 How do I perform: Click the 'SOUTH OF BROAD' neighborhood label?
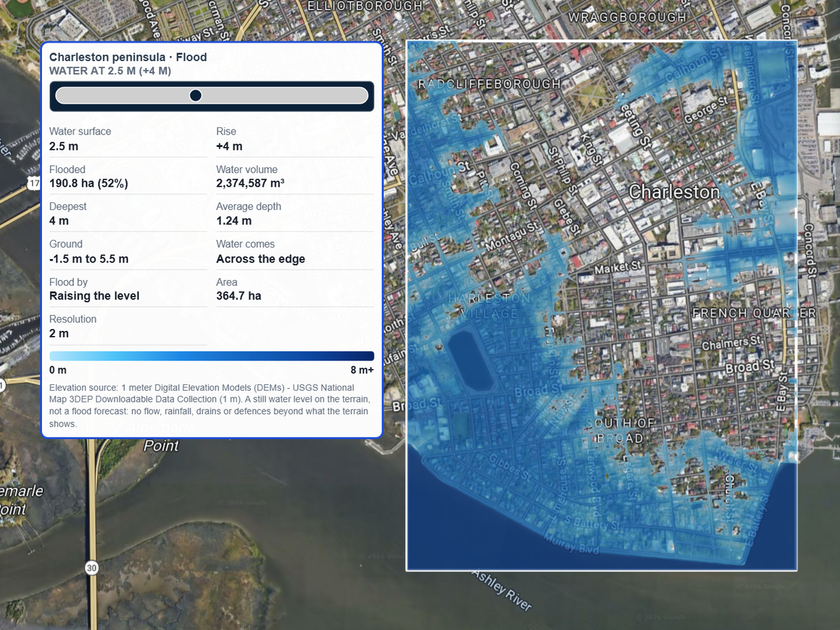(x=619, y=430)
